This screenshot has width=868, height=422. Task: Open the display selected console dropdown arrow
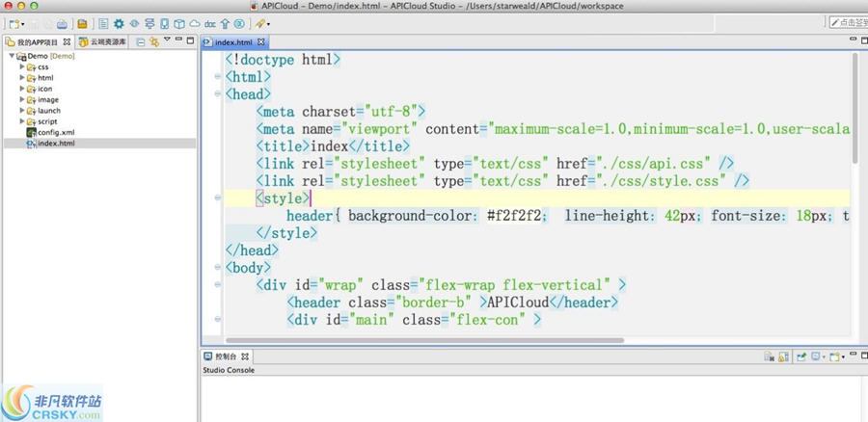(x=824, y=356)
